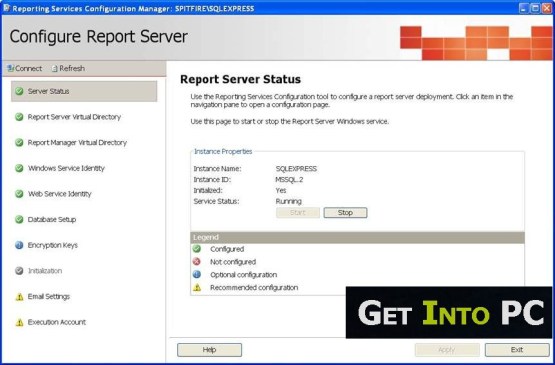
Task: Click Connect in the toolbar
Action: [24, 68]
